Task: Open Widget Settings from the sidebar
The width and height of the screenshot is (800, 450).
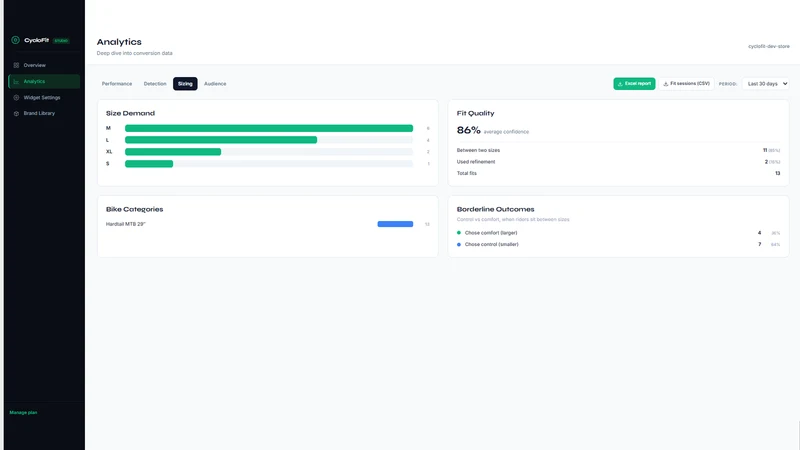Action: (44, 97)
